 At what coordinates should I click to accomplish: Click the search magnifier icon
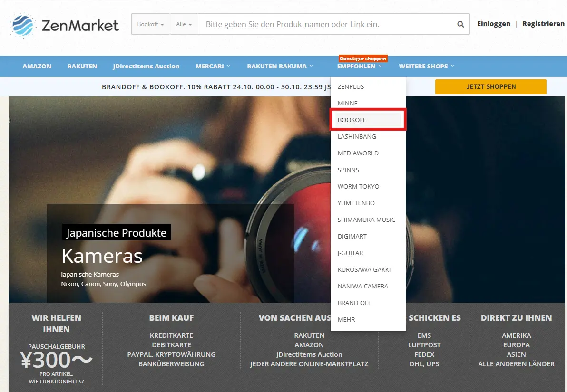pos(460,24)
